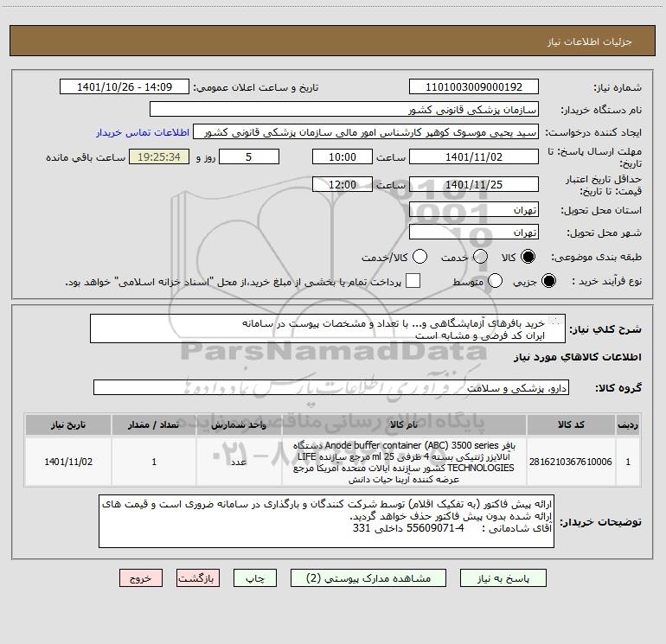Click the Anode buffer container item name cell
The height and width of the screenshot is (644, 666).
point(404,462)
